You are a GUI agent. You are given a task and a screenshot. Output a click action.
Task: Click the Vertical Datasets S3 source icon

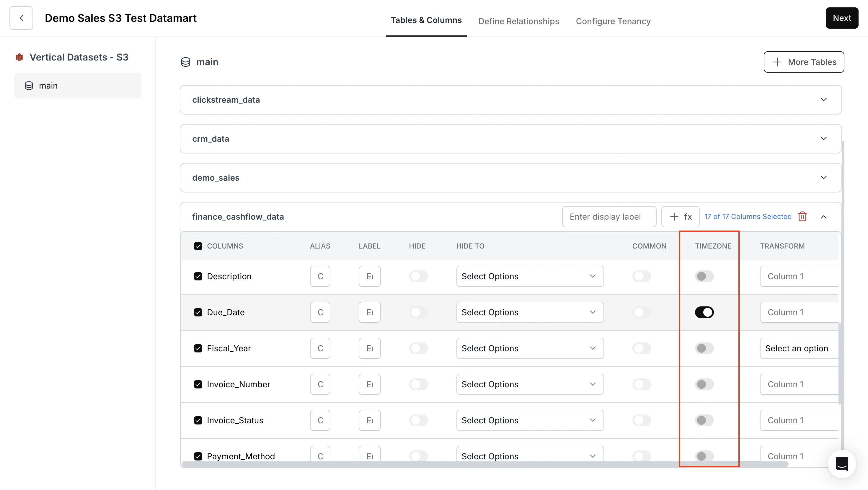point(19,57)
